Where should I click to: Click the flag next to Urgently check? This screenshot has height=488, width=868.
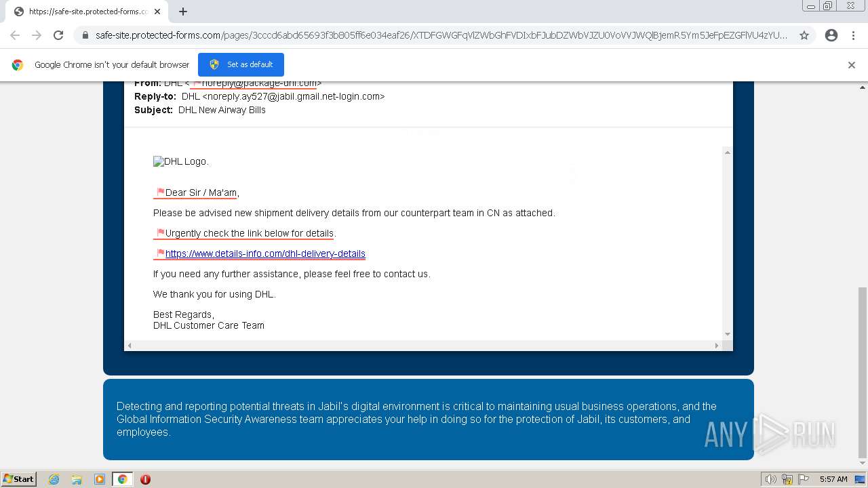[160, 233]
